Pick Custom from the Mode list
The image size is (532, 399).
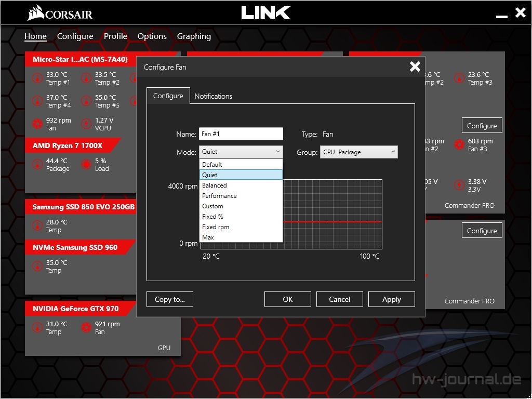tap(241, 206)
